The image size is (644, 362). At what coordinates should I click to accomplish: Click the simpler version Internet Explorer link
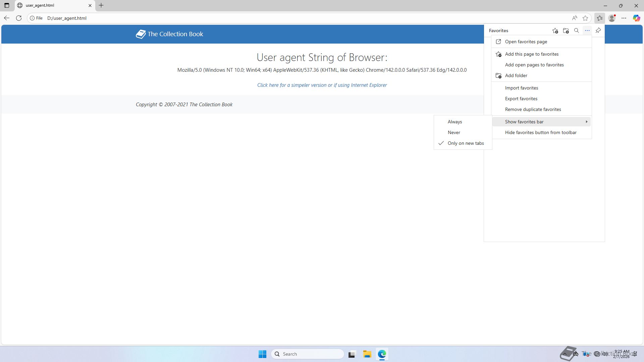point(322,85)
